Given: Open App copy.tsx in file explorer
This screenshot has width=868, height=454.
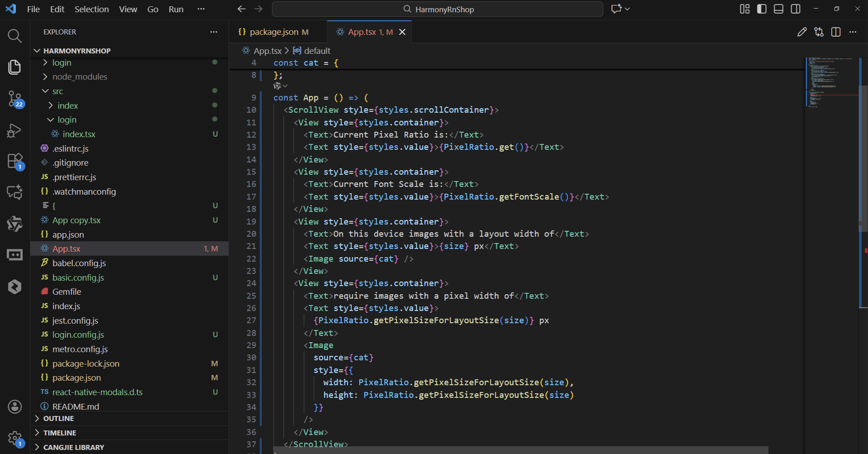Looking at the screenshot, I should [x=76, y=220].
